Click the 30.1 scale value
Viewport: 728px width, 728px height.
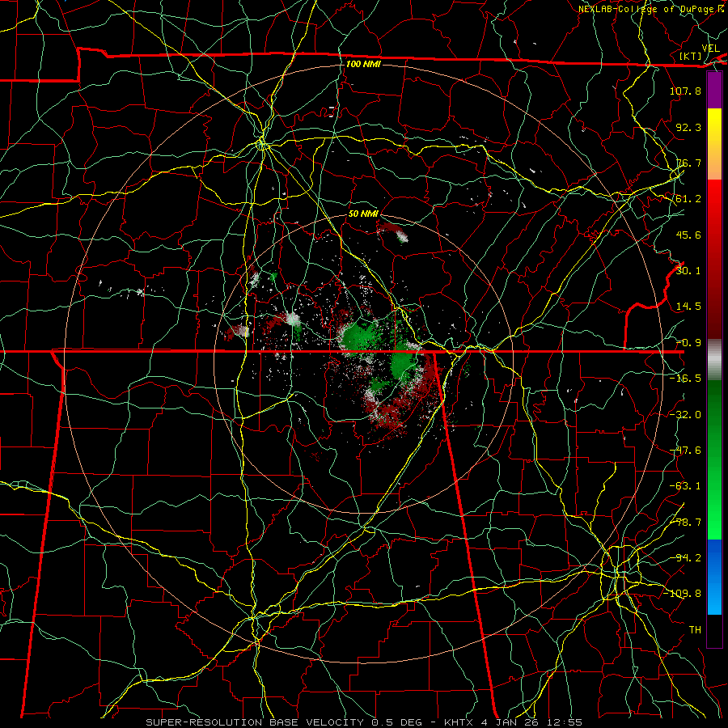(688, 271)
